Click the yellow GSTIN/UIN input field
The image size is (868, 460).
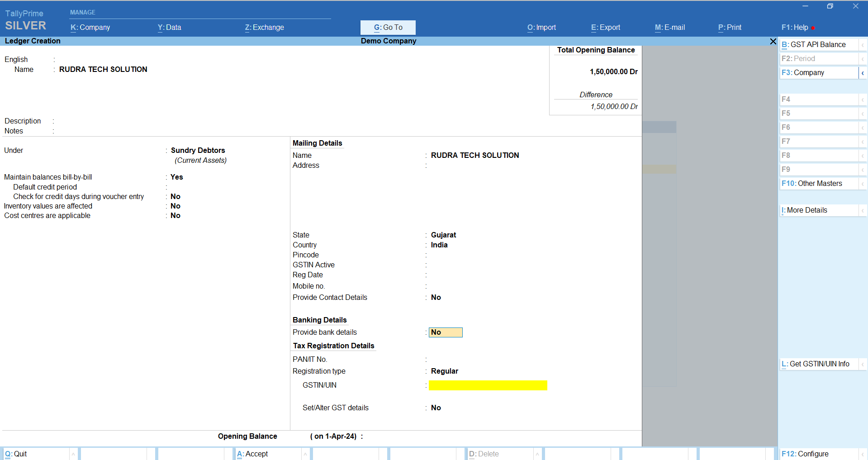click(x=488, y=385)
